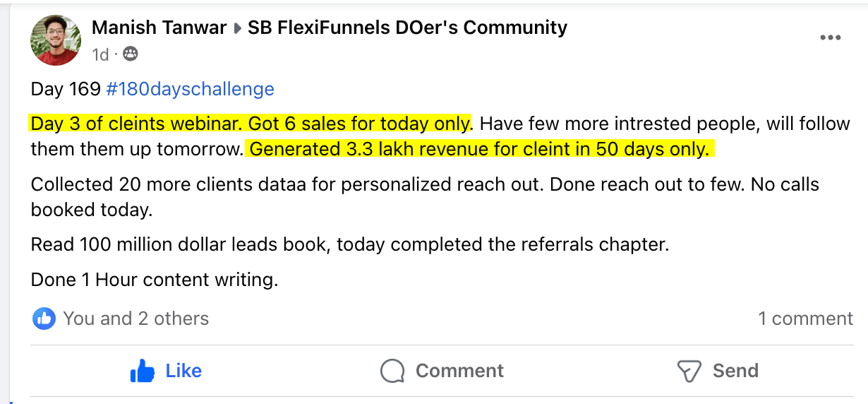Click the group members audience icon
The image size is (868, 404).
(130, 54)
